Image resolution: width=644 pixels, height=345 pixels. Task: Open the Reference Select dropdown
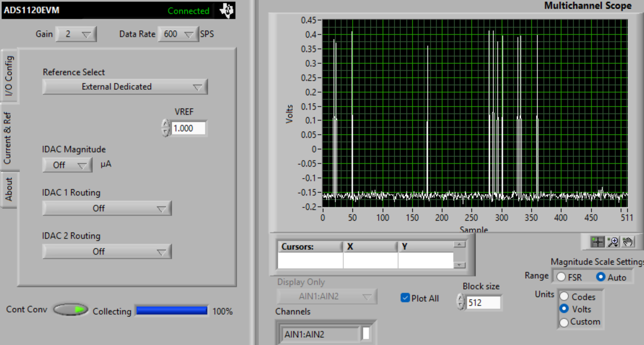125,87
